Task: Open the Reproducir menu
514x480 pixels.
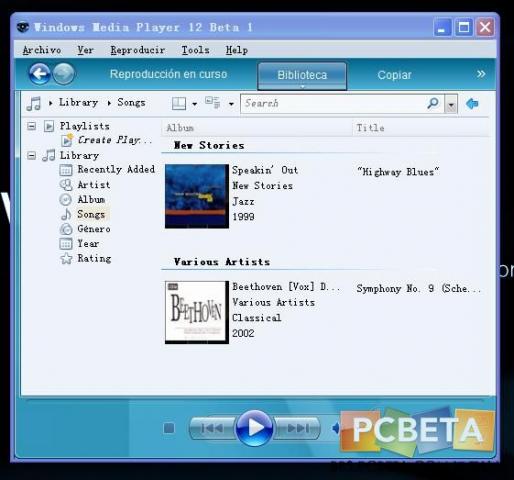Action: pos(138,50)
